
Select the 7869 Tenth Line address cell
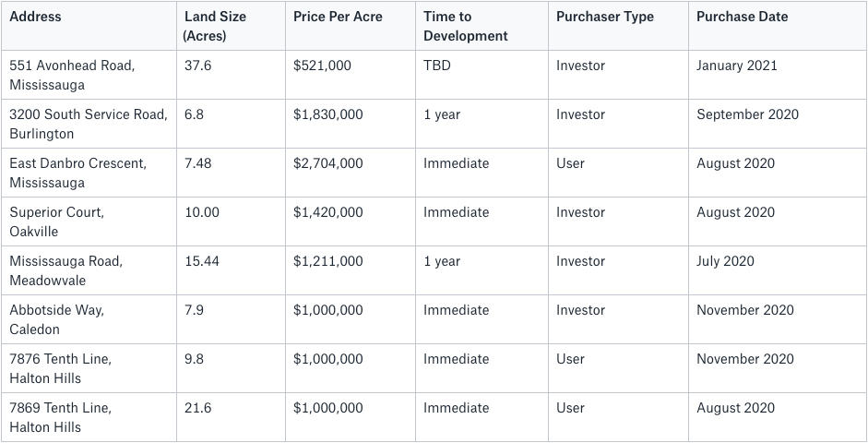click(x=89, y=416)
